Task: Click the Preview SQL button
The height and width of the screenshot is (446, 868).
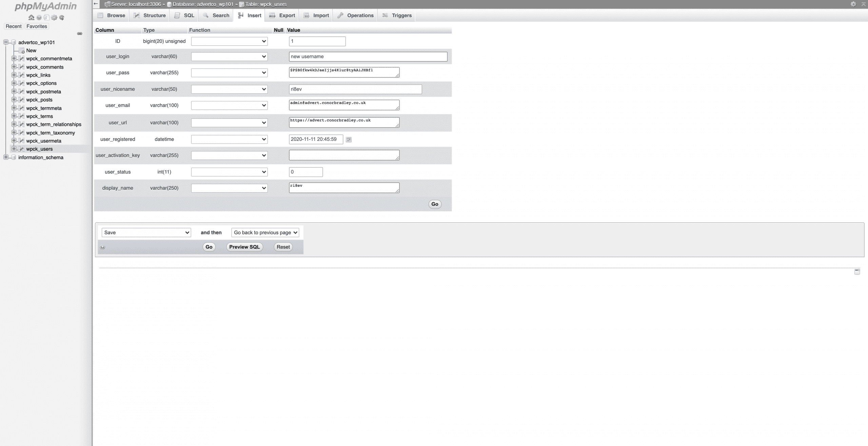Action: [x=244, y=247]
